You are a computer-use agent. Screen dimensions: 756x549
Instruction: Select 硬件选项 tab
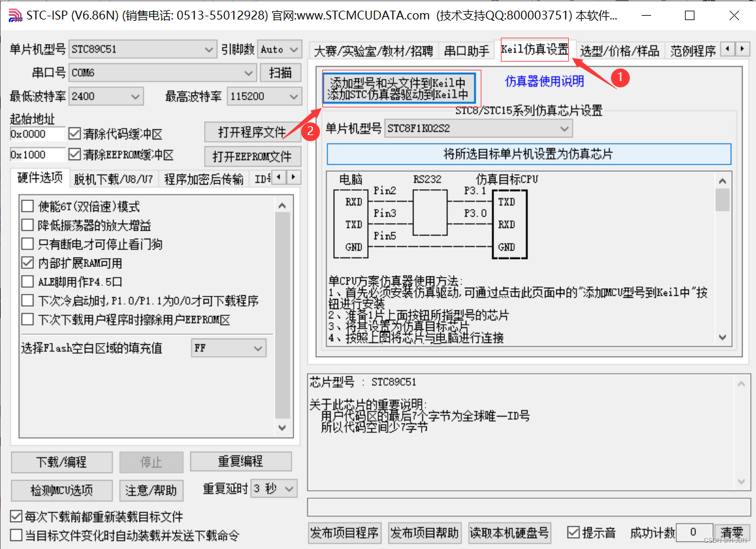tap(40, 178)
